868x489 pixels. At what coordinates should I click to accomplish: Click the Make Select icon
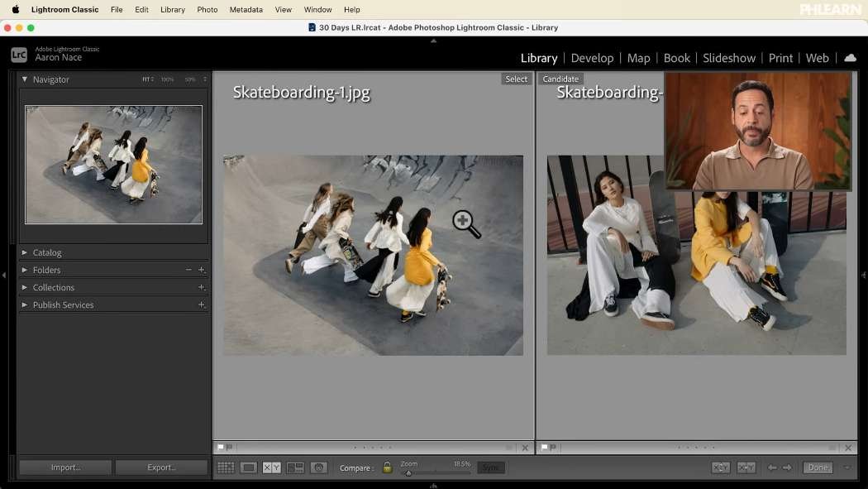[x=746, y=467]
